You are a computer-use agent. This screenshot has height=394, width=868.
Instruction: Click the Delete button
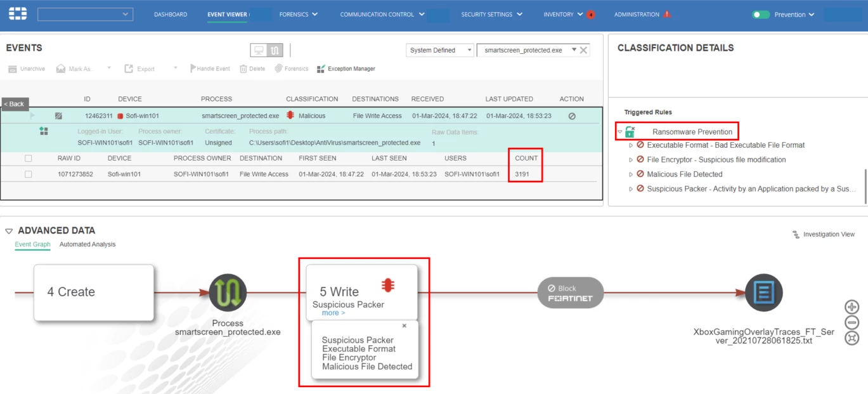pos(252,69)
